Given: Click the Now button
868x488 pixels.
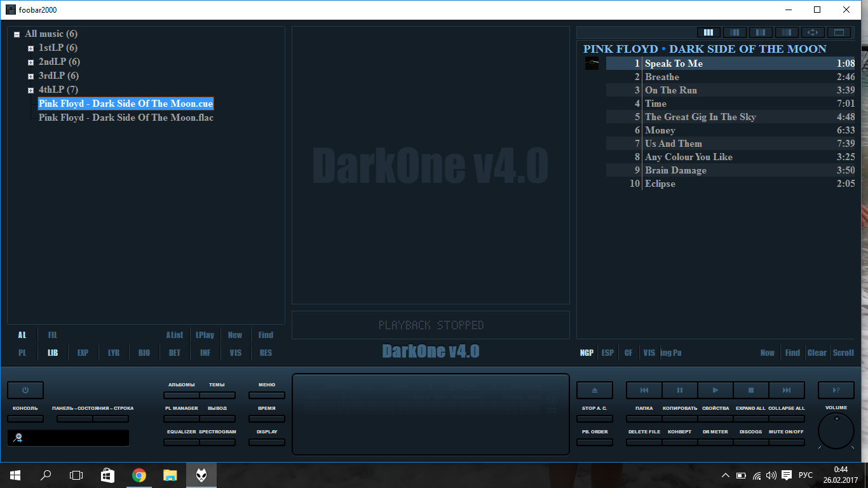Looking at the screenshot, I should 768,353.
